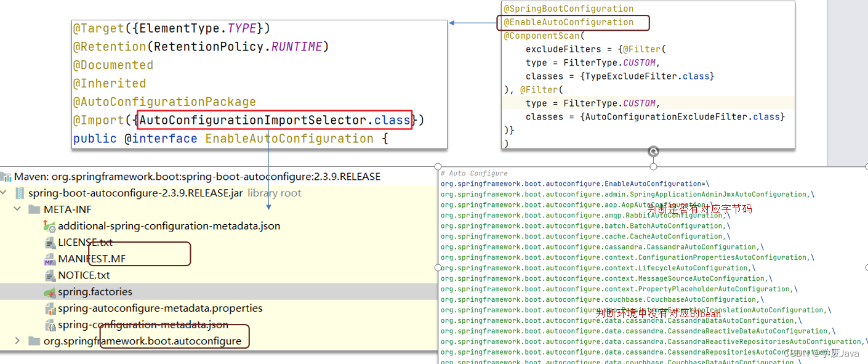Click the spring-configuration-metadata.json file icon
This screenshot has height=364, width=868.
[49, 325]
